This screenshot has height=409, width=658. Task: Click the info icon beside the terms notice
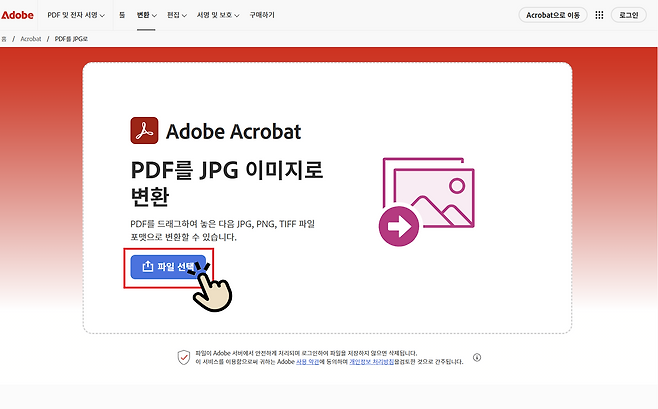477,357
